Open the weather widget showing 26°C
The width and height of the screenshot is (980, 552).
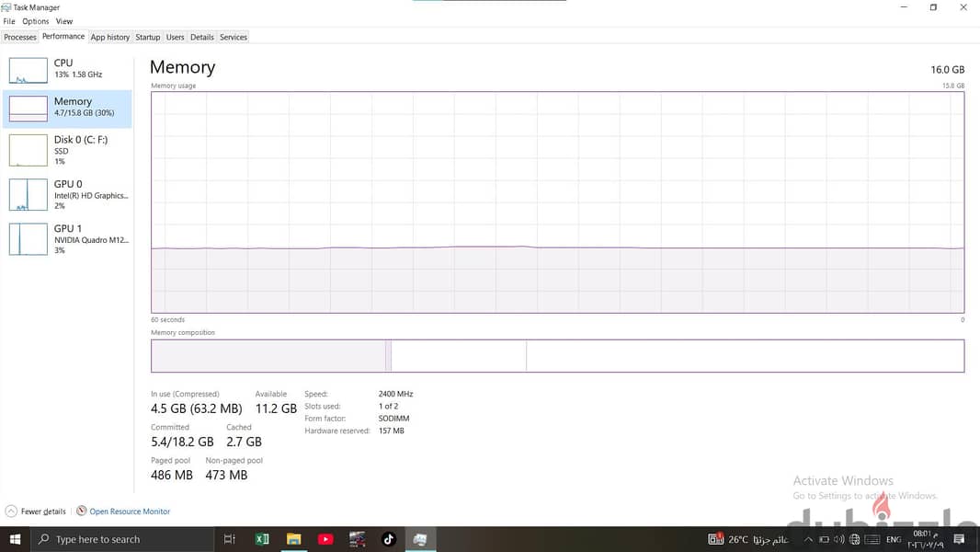pyautogui.click(x=748, y=539)
